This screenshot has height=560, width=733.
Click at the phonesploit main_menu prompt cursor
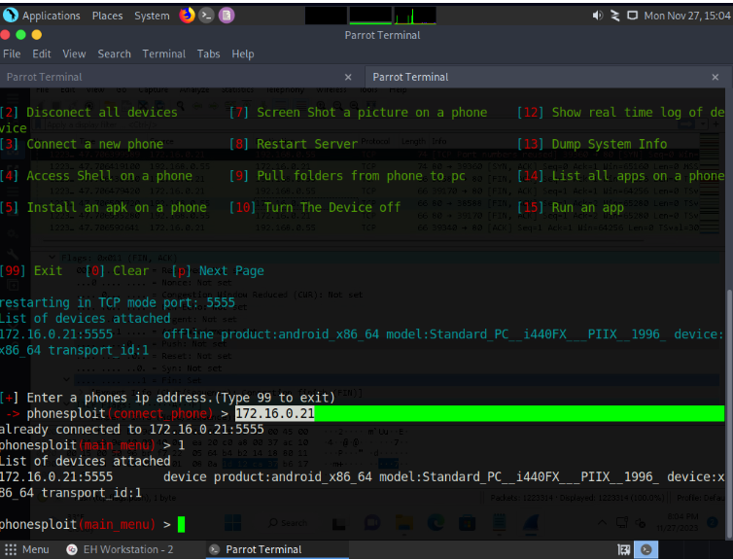(181, 525)
